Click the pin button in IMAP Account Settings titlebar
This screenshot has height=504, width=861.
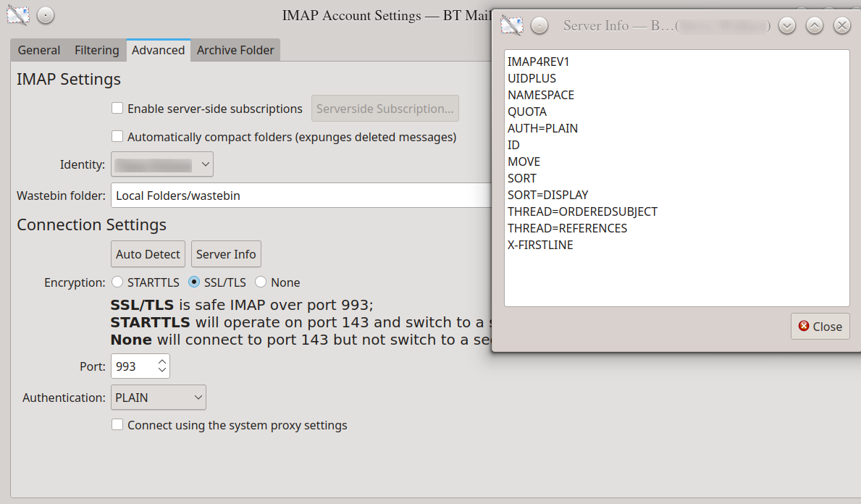[x=46, y=15]
